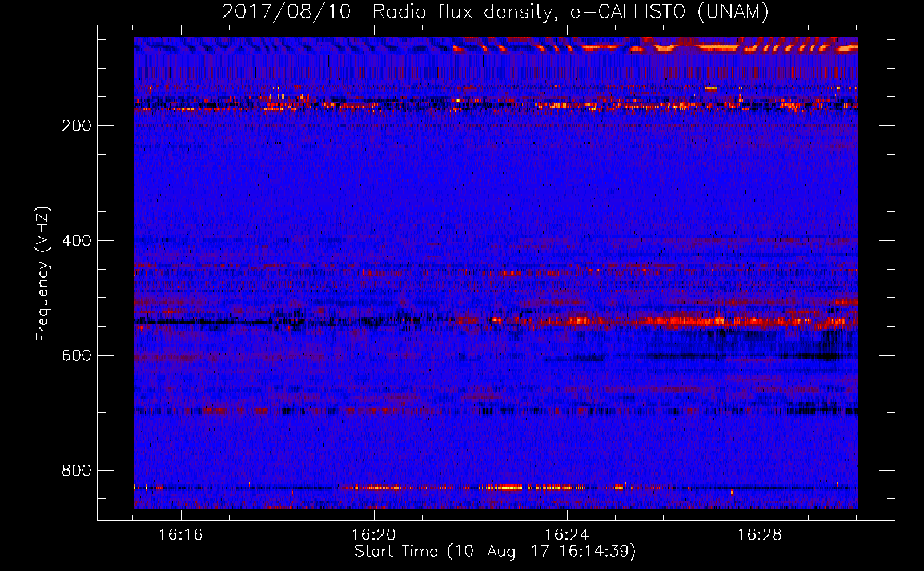Click the 'Start Time (10-Aug-17 16:14:39)' x-axis label
Screen dimensions: 924x571
[x=495, y=552]
